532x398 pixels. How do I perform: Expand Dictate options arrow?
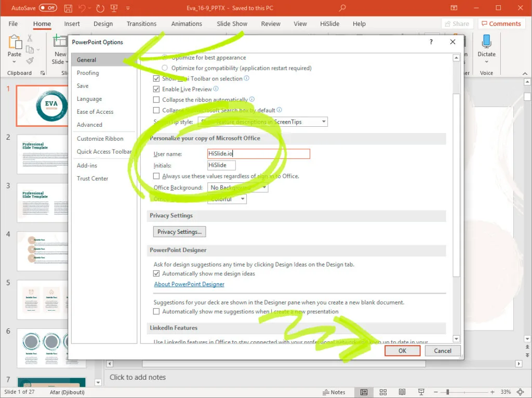click(486, 62)
